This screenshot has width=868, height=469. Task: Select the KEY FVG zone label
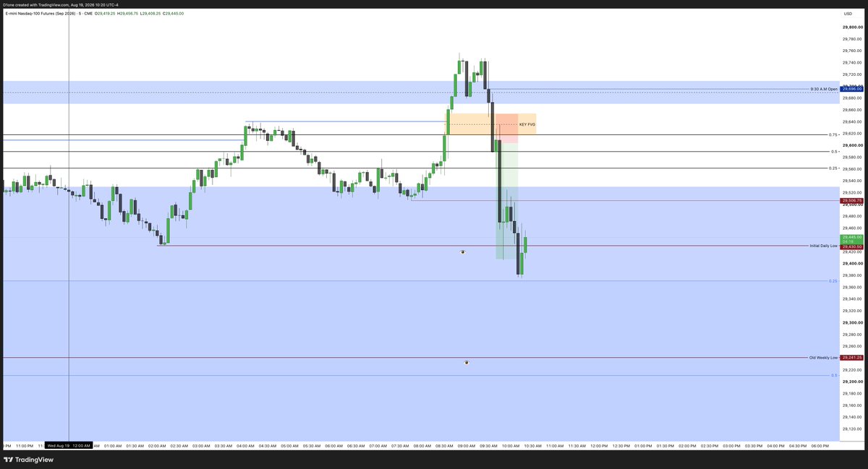[x=527, y=124]
